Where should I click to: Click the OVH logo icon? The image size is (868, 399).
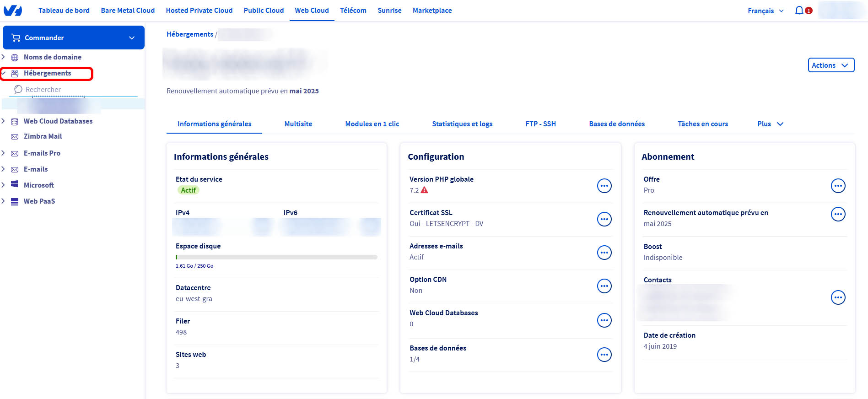point(13,11)
